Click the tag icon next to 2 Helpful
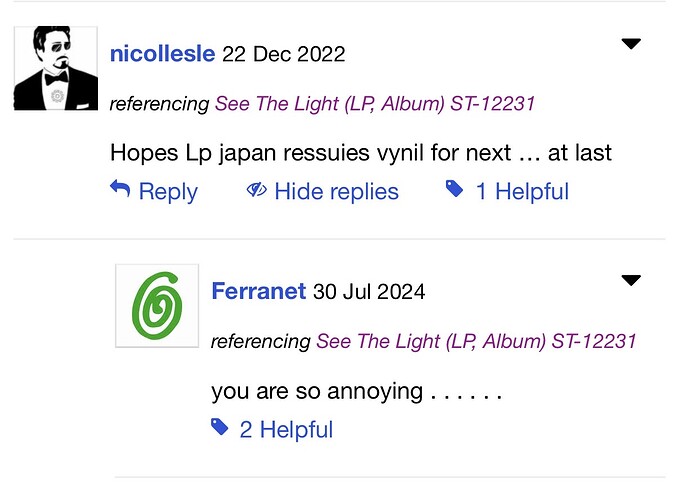The width and height of the screenshot is (679, 500). (220, 427)
